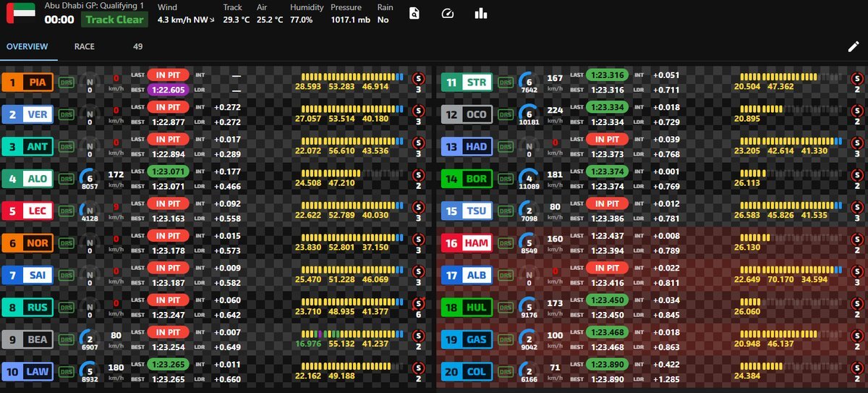Click soft tyre icon in ALB row

tap(857, 271)
